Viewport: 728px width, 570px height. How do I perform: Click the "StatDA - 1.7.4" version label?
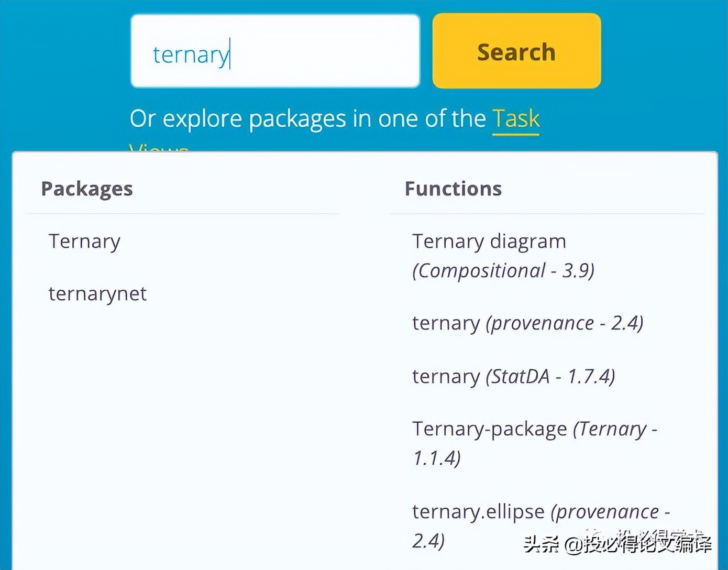[x=550, y=377]
